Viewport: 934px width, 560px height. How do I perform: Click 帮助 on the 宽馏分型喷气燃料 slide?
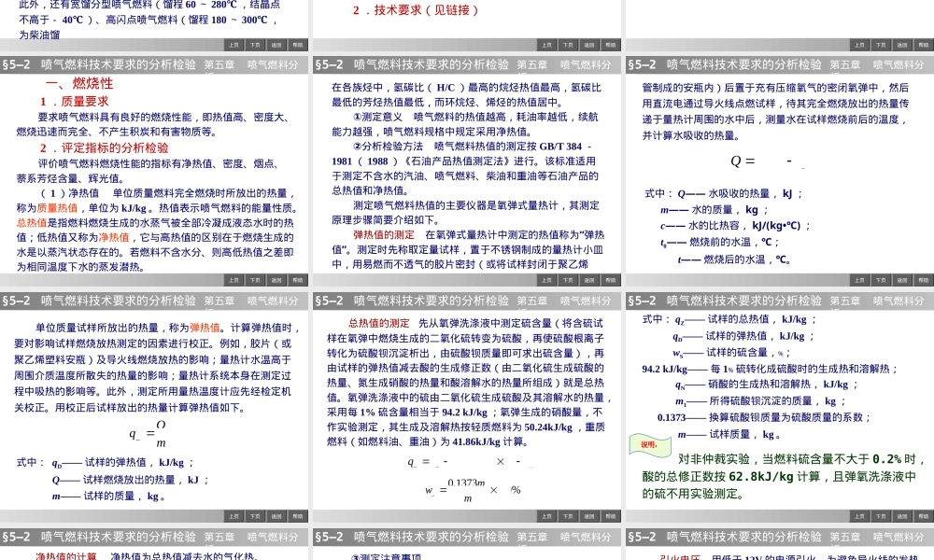[298, 45]
